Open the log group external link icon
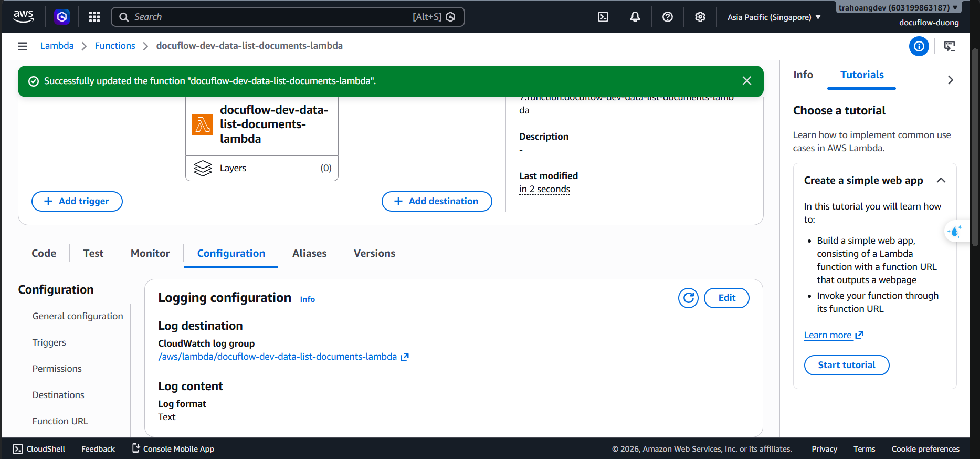 click(405, 357)
